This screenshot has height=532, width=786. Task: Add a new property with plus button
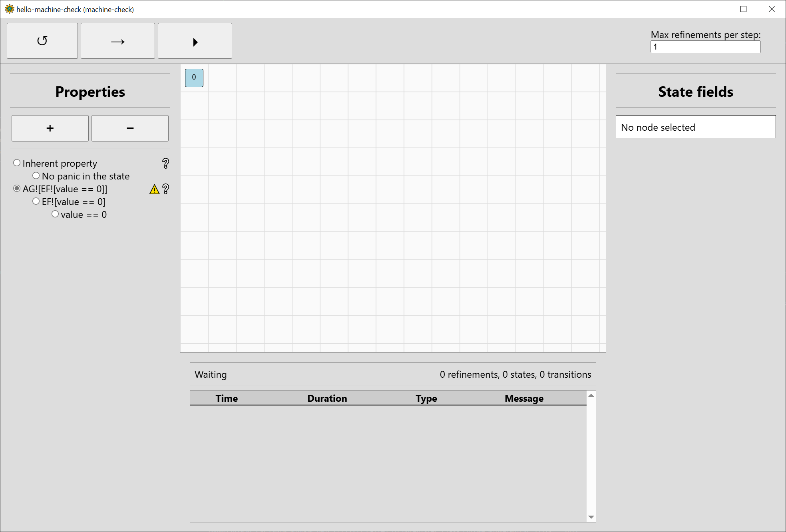pos(50,128)
